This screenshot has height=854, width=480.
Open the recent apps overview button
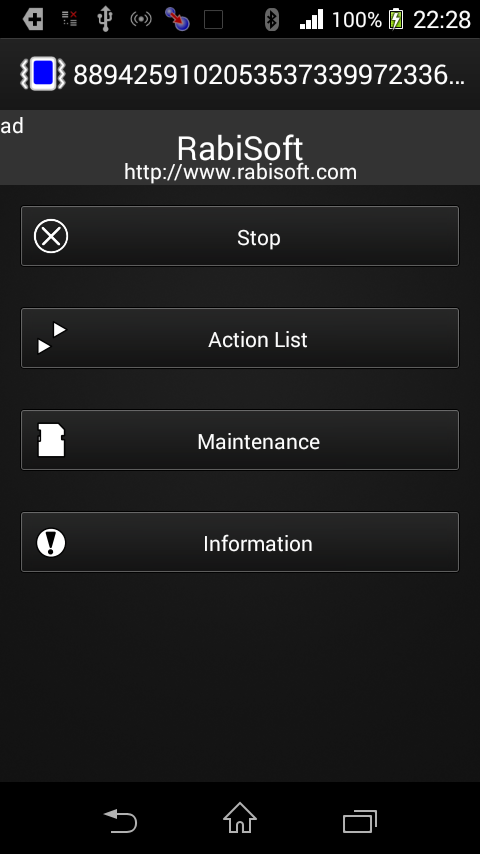(360, 821)
